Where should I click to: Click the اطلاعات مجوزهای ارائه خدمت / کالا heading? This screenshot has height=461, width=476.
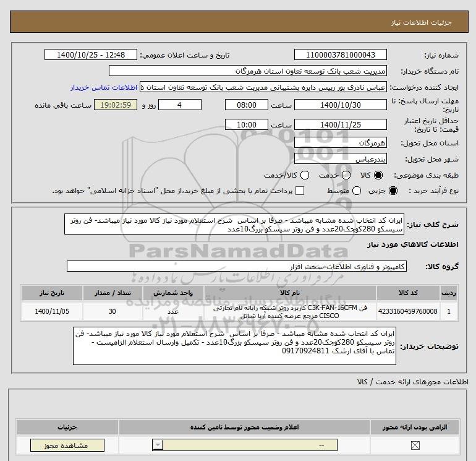click(412, 382)
